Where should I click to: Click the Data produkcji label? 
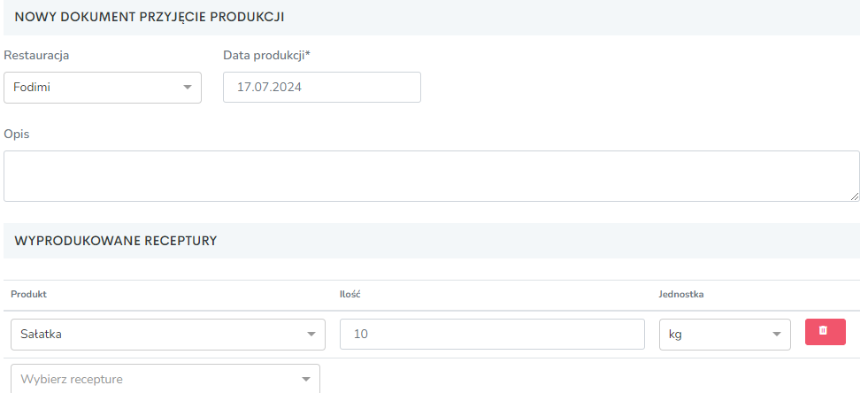coord(267,56)
